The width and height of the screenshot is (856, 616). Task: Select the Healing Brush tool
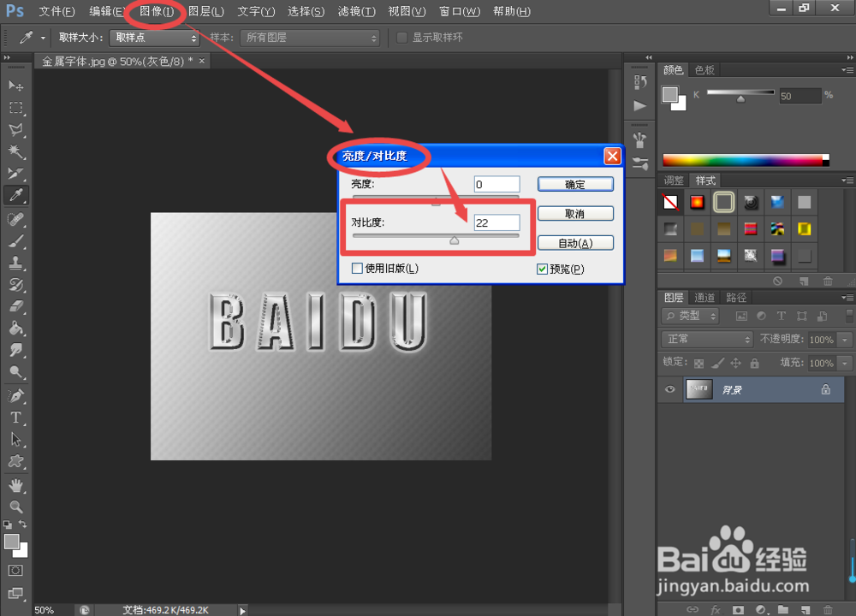pos(15,219)
